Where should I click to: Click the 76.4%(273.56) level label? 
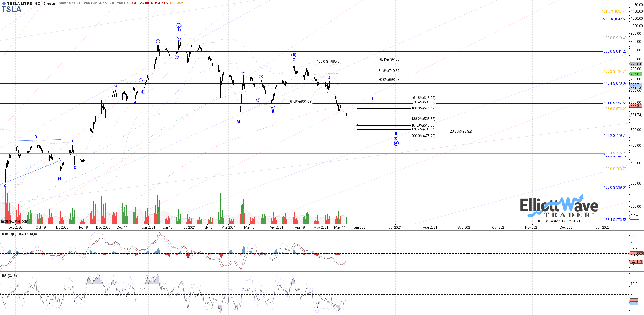(616, 220)
